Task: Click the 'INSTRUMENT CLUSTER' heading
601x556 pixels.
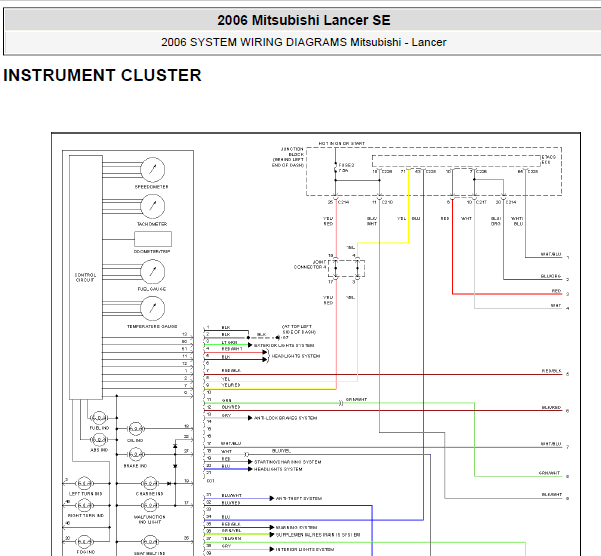Action: tap(102, 75)
